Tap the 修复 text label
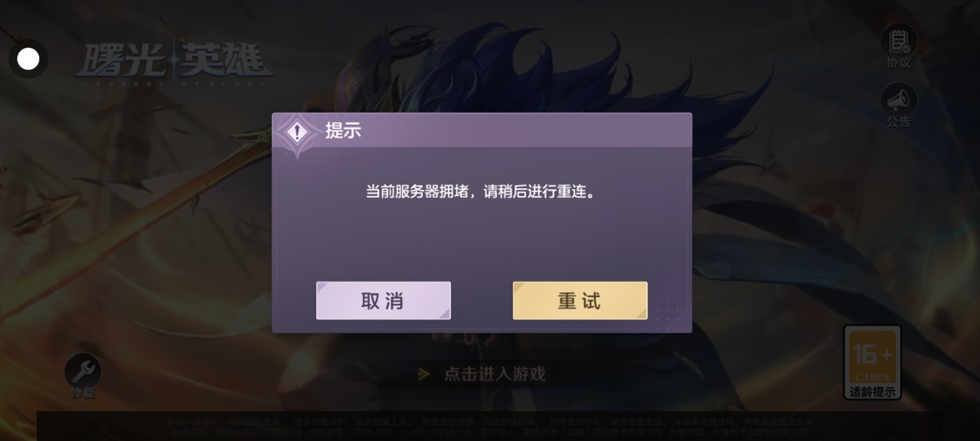This screenshot has width=980, height=441. click(83, 393)
